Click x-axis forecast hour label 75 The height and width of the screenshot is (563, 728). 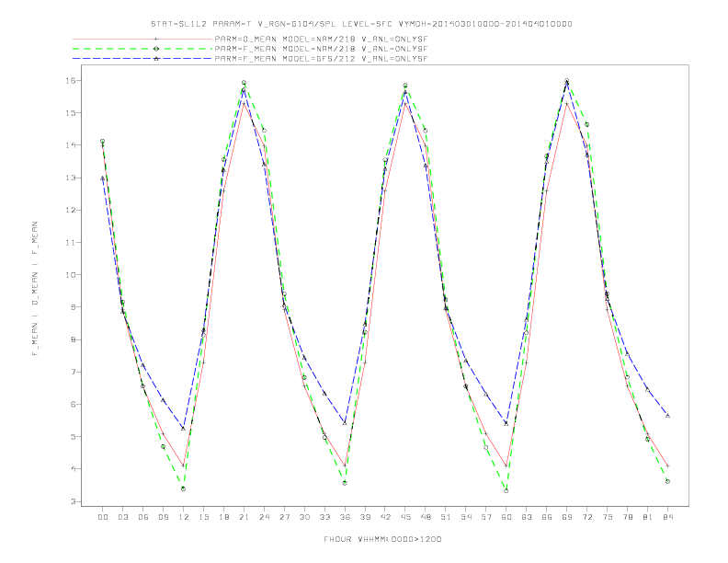607,517
